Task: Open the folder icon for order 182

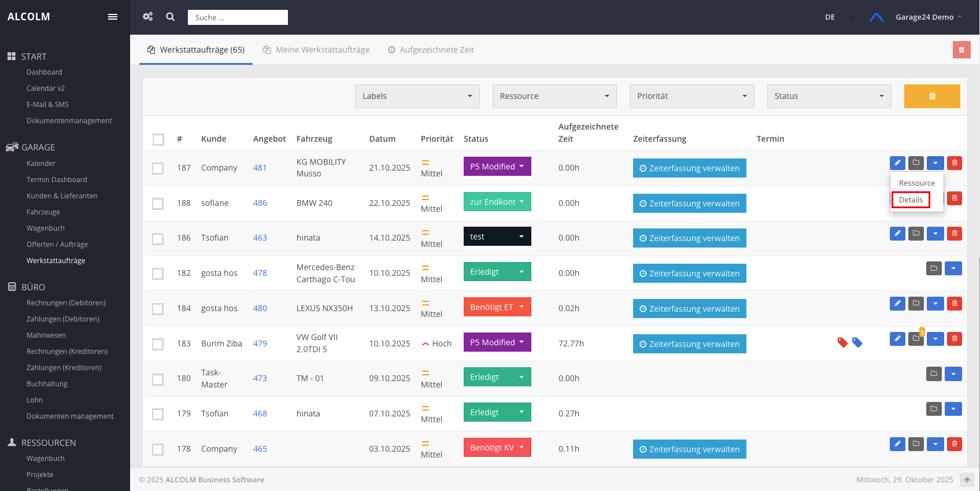Action: pos(934,268)
